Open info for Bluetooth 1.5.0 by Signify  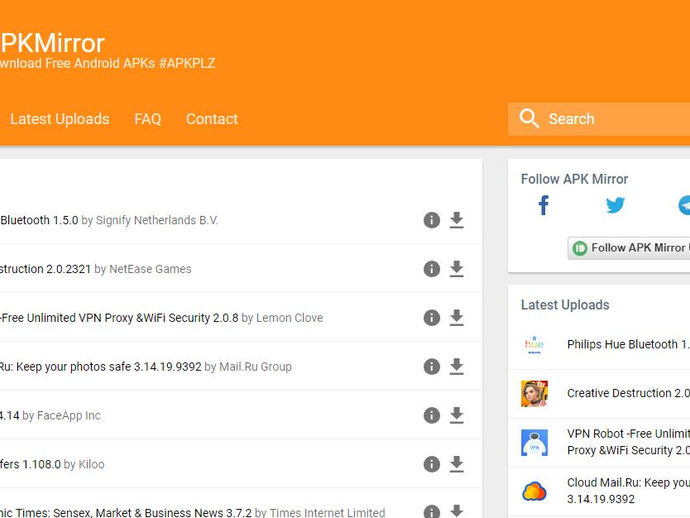[431, 220]
